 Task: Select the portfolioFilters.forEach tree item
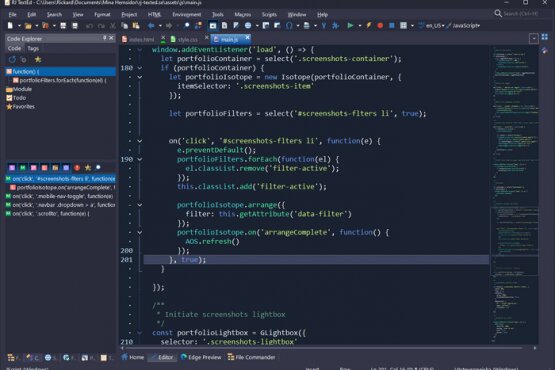point(59,80)
